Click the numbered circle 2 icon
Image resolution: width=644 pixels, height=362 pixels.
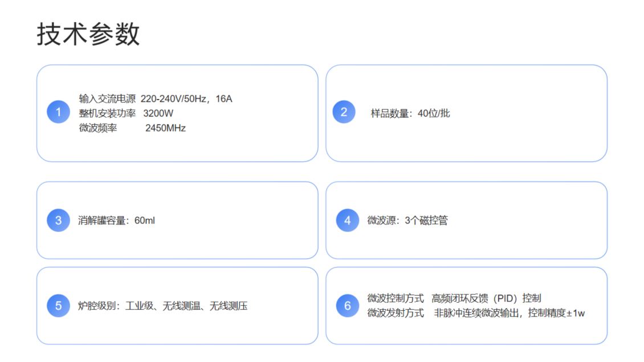click(x=344, y=112)
